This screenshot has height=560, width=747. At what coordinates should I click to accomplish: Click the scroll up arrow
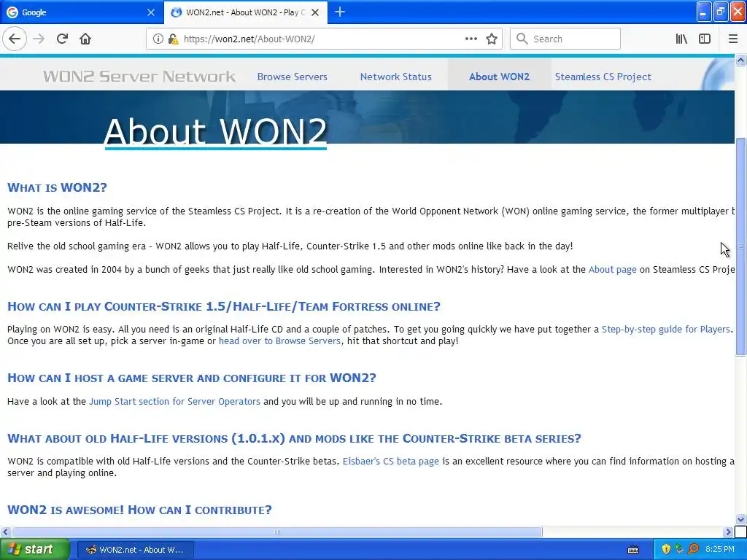tap(740, 60)
